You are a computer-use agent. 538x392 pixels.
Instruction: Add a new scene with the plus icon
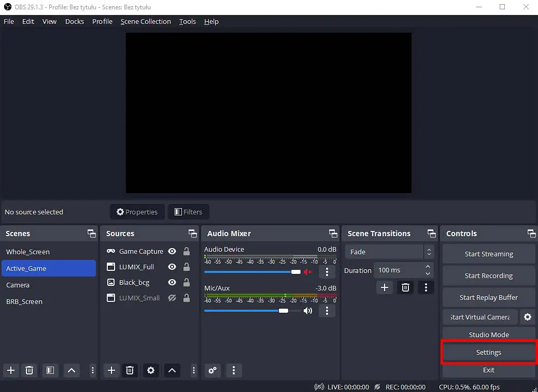coord(11,370)
